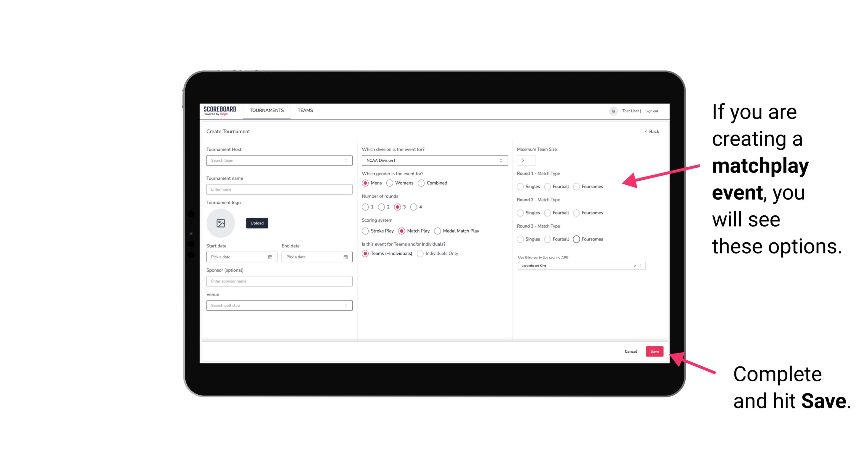Image resolution: width=868 pixels, height=467 pixels.
Task: Click the End date calendar icon
Action: click(345, 257)
